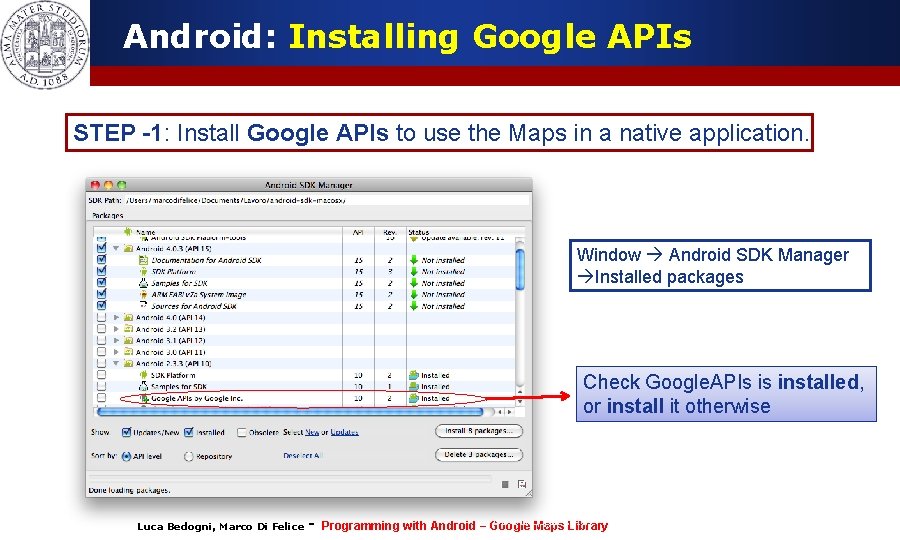The height and width of the screenshot is (540, 900).
Task: Click the New selection link
Action: click(x=312, y=432)
